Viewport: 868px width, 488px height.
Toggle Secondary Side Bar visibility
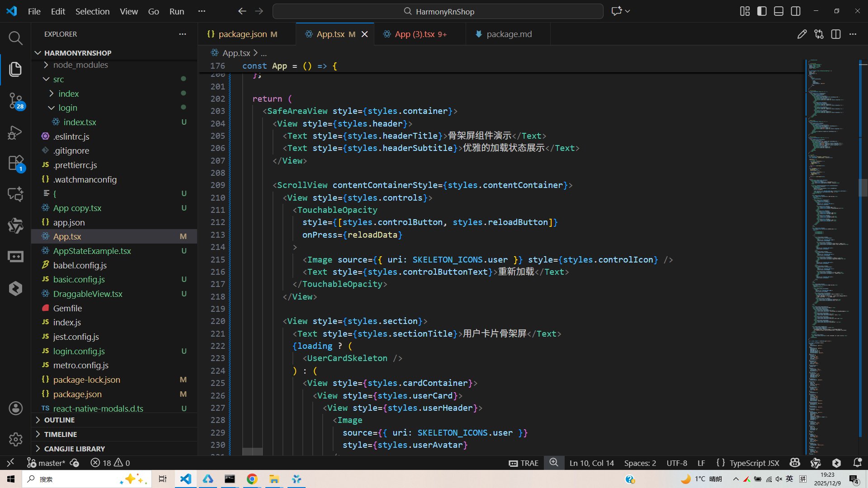click(x=796, y=11)
